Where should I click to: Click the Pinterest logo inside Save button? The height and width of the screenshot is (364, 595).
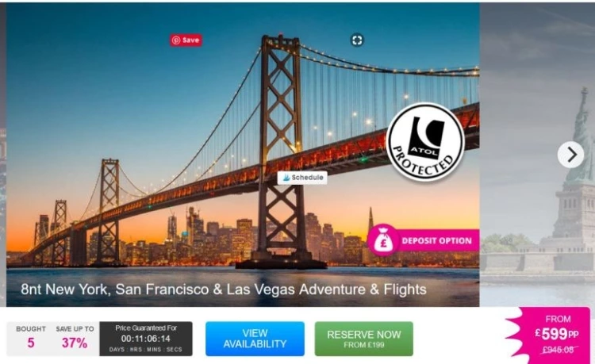point(175,40)
